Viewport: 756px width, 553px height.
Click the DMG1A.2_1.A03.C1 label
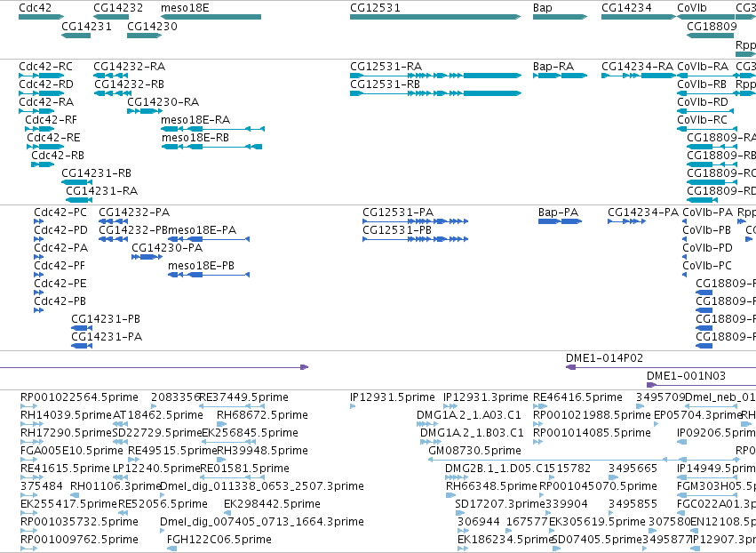tap(469, 415)
